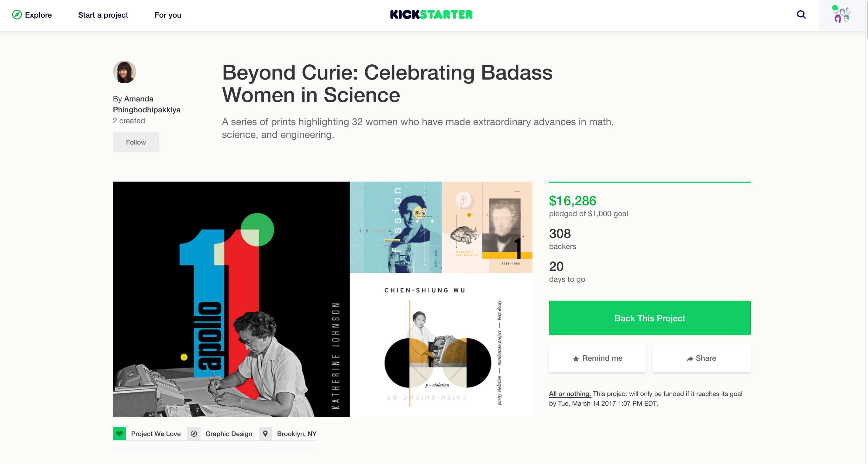Image resolution: width=868 pixels, height=464 pixels.
Task: Click the Katherine Johnson project image
Action: point(231,299)
